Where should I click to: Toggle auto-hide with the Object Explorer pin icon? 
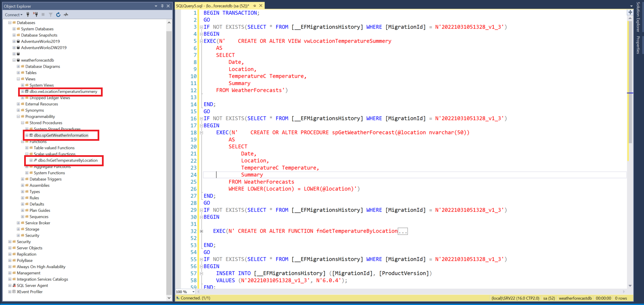(162, 6)
